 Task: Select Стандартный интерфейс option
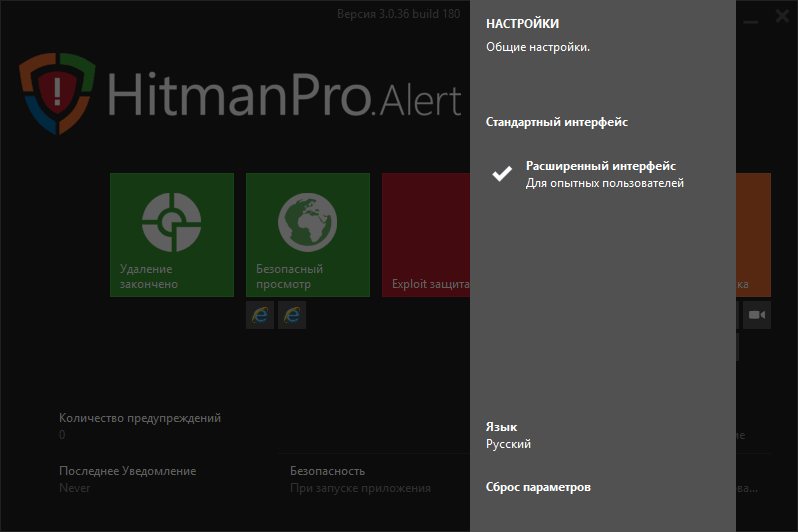(x=557, y=122)
